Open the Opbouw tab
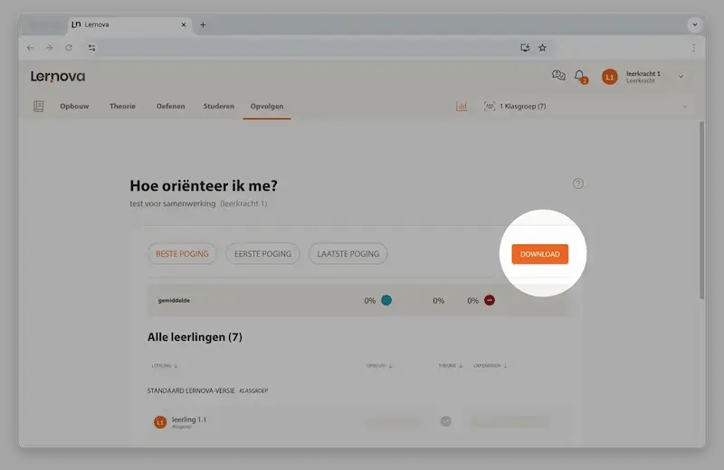The width and height of the screenshot is (724, 470). pos(74,106)
